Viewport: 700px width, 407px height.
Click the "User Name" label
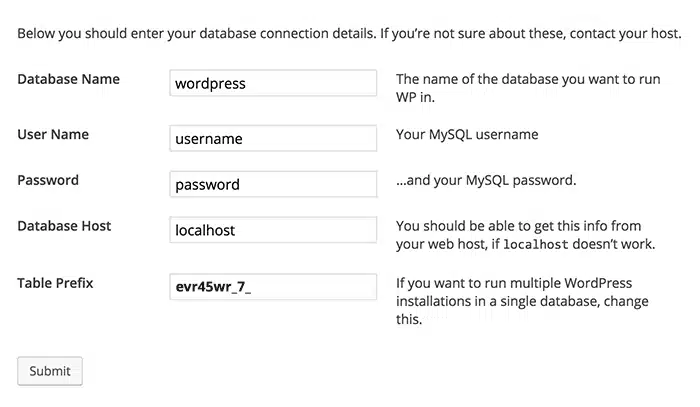point(53,135)
